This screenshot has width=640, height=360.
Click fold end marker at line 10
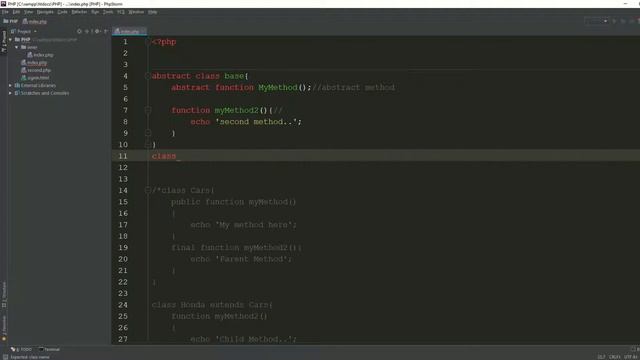148,144
